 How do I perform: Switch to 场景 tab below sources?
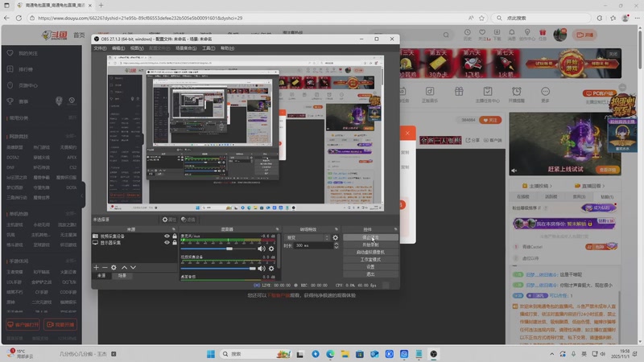(x=122, y=276)
